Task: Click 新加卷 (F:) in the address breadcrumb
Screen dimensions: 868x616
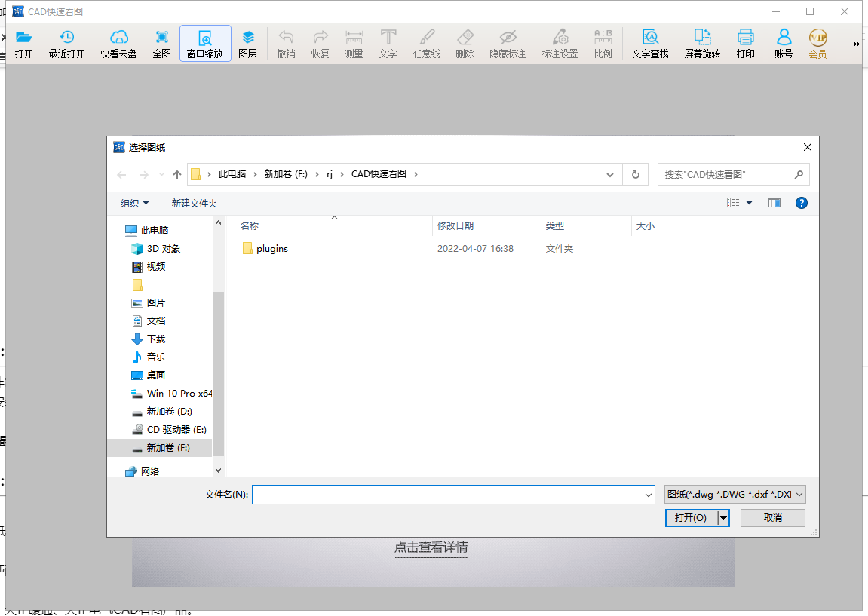Action: pos(286,174)
